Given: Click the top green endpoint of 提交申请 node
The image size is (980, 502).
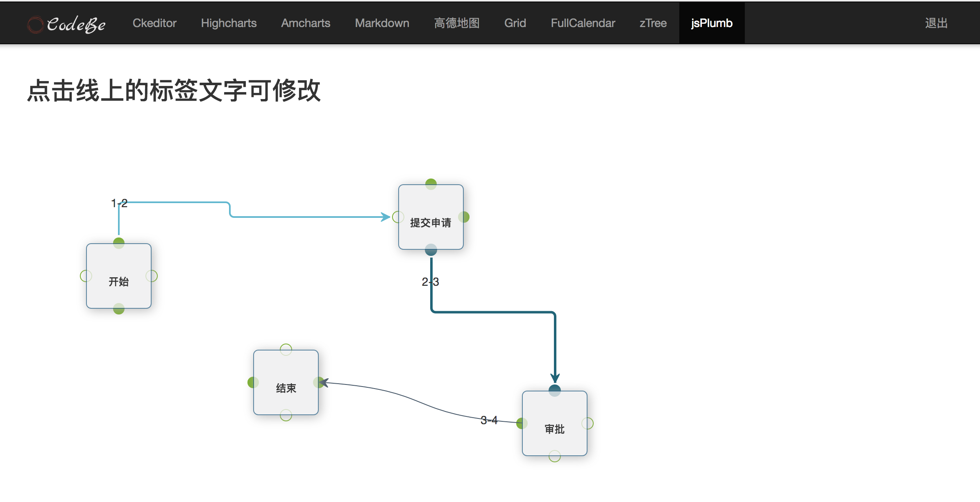Looking at the screenshot, I should [431, 184].
